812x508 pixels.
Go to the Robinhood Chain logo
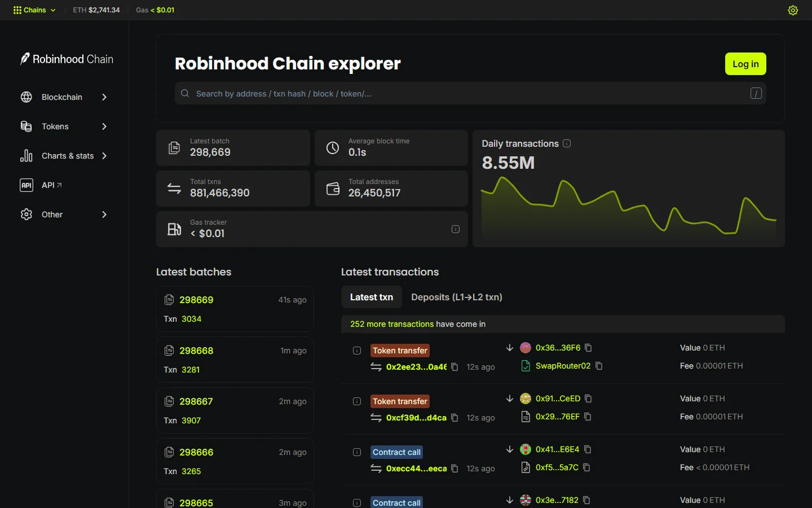pos(67,59)
